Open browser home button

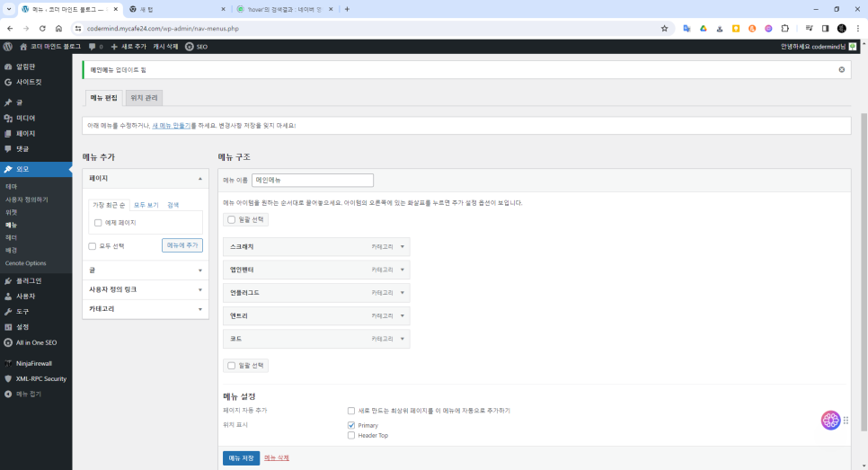58,28
